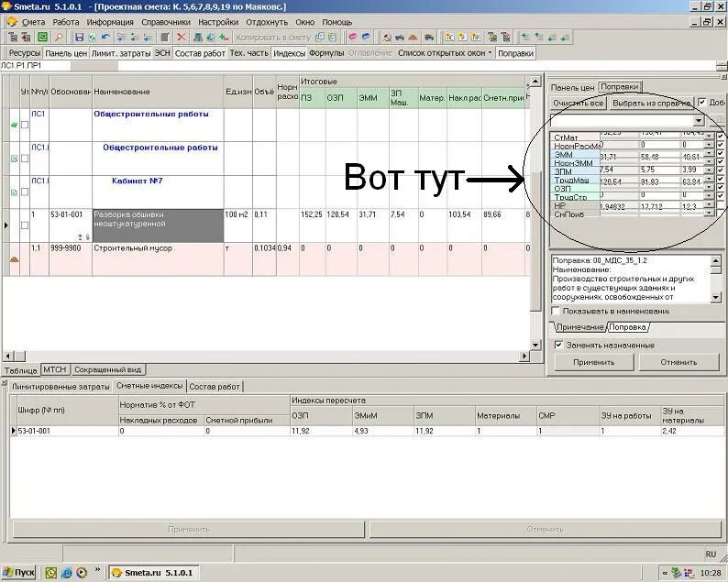This screenshot has height=582, width=728.
Task: Click the first quick launch icon after Пуск
Action: pyautogui.click(x=50, y=573)
